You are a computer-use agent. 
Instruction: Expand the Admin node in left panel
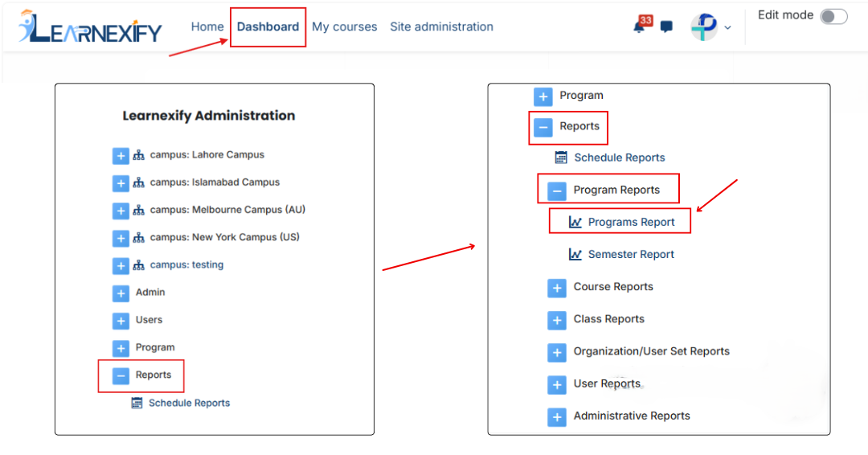(x=121, y=293)
